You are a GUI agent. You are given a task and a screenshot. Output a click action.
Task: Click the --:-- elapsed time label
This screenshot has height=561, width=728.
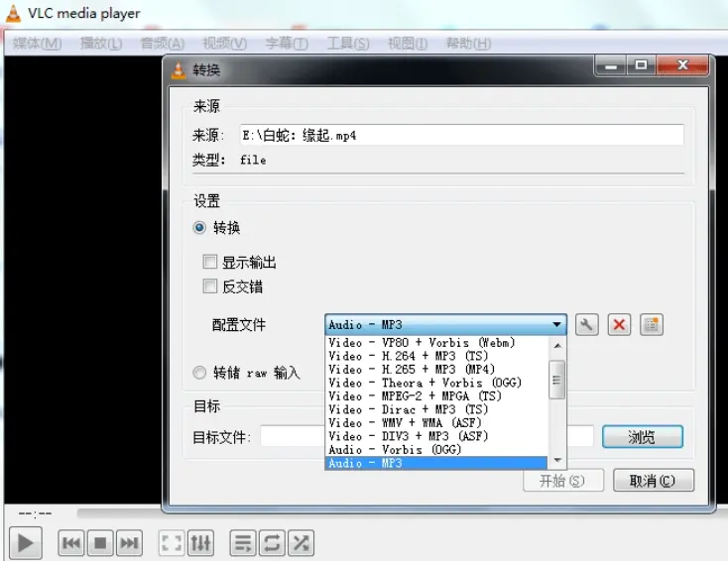click(36, 513)
